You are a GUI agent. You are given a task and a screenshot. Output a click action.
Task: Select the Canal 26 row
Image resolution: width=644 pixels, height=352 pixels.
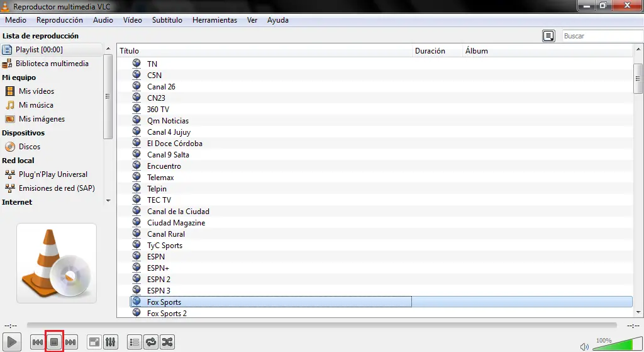coord(381,87)
